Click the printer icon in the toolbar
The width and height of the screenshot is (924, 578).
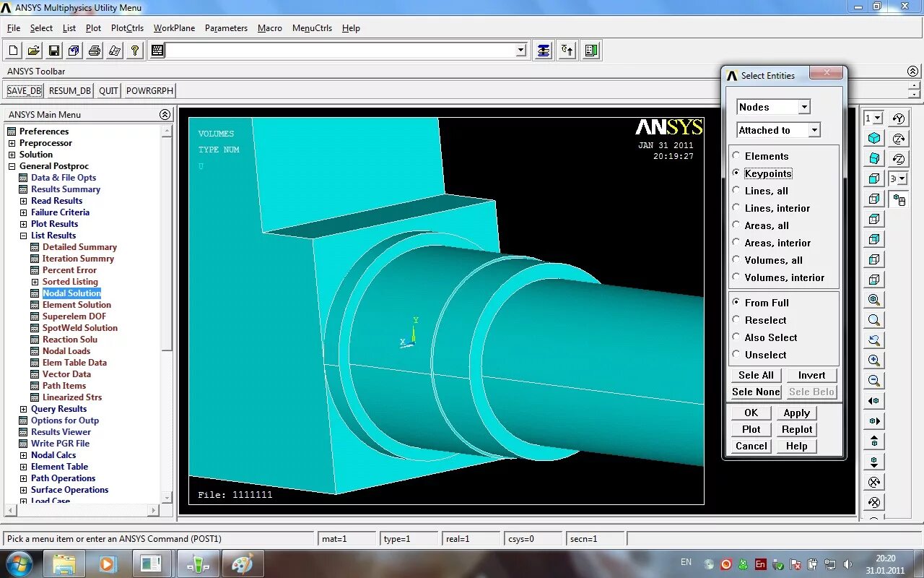pos(94,51)
